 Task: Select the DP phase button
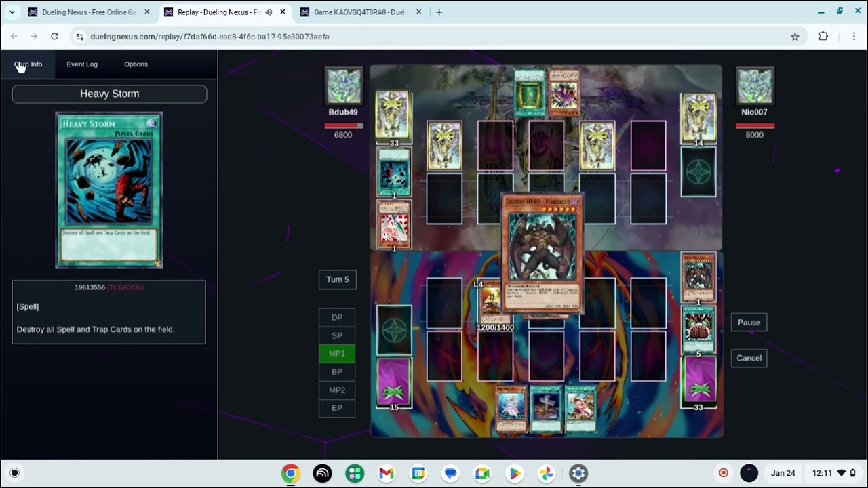click(x=337, y=317)
